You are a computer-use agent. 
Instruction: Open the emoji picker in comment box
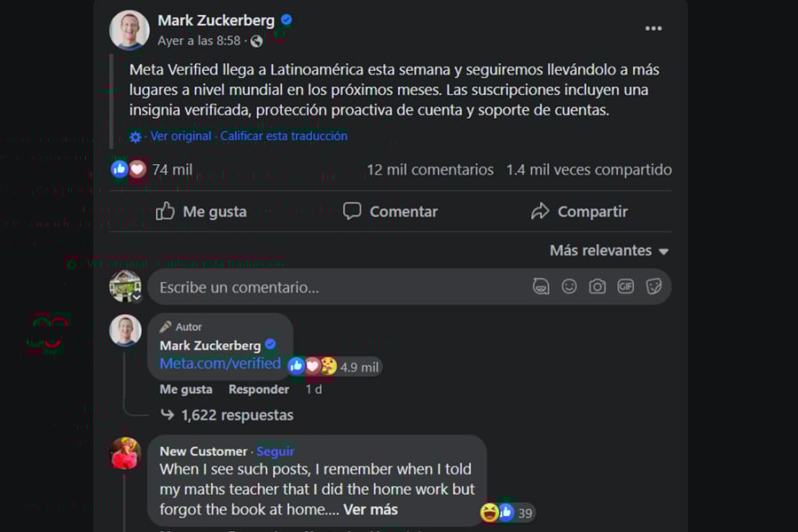click(x=569, y=286)
